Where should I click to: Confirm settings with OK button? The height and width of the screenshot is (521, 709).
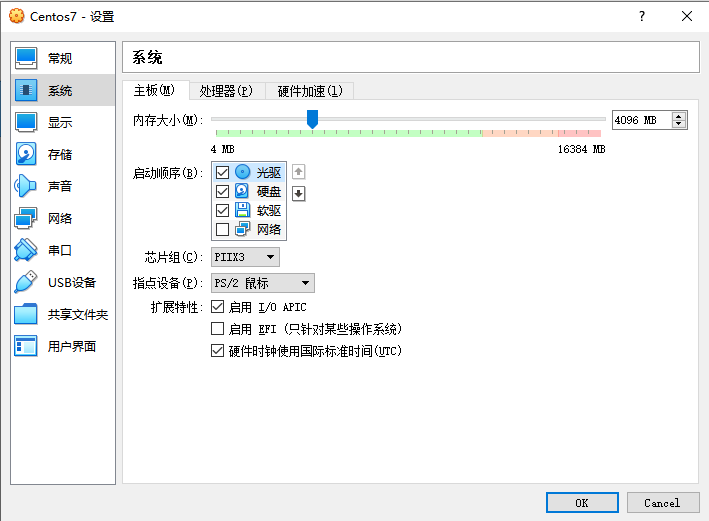(582, 502)
